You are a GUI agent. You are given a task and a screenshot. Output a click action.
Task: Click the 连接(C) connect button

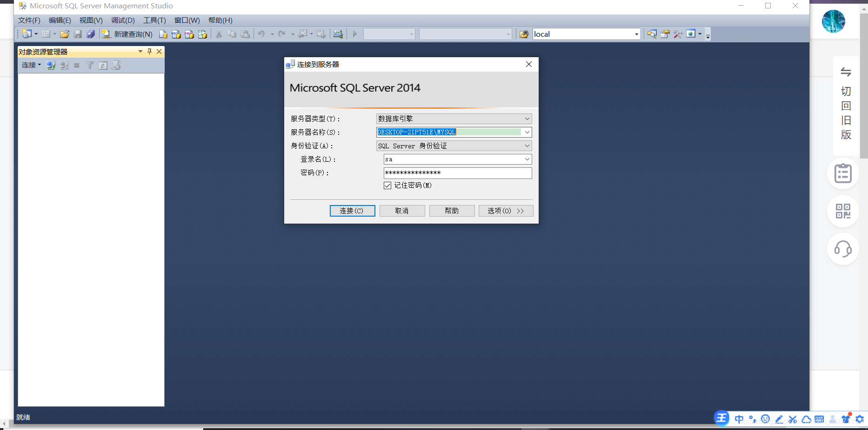tap(352, 211)
